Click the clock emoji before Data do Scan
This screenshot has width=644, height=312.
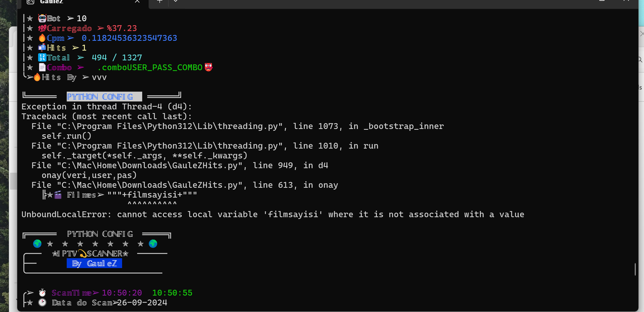[43, 302]
